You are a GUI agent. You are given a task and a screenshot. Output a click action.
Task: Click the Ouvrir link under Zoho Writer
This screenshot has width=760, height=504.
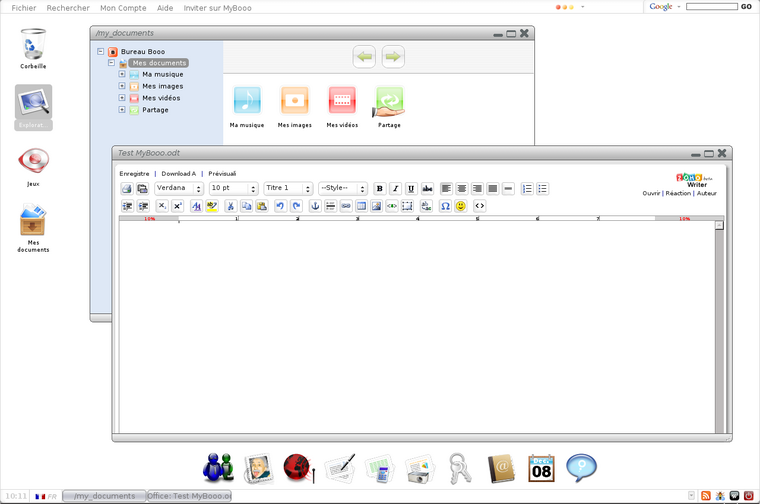pos(651,193)
